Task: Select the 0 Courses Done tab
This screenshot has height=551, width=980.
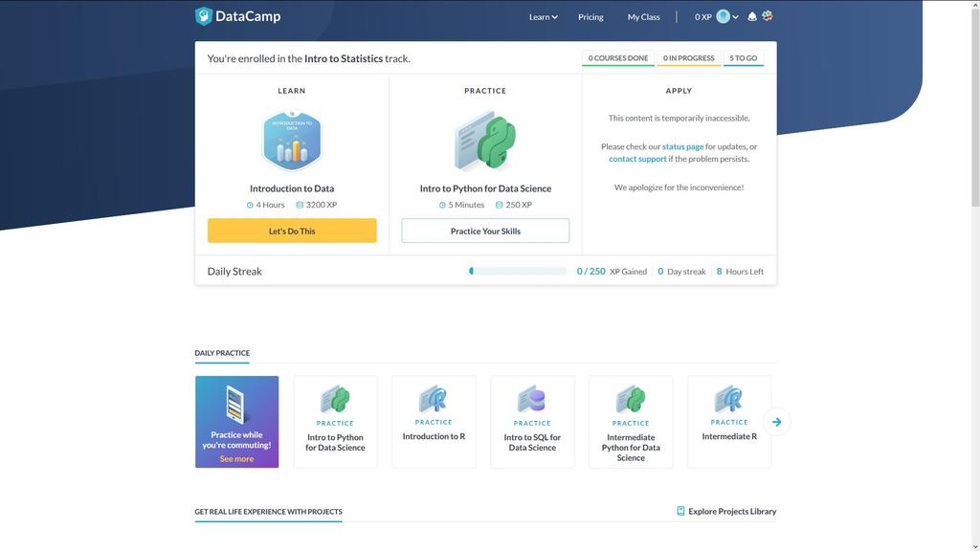Action: pyautogui.click(x=618, y=58)
